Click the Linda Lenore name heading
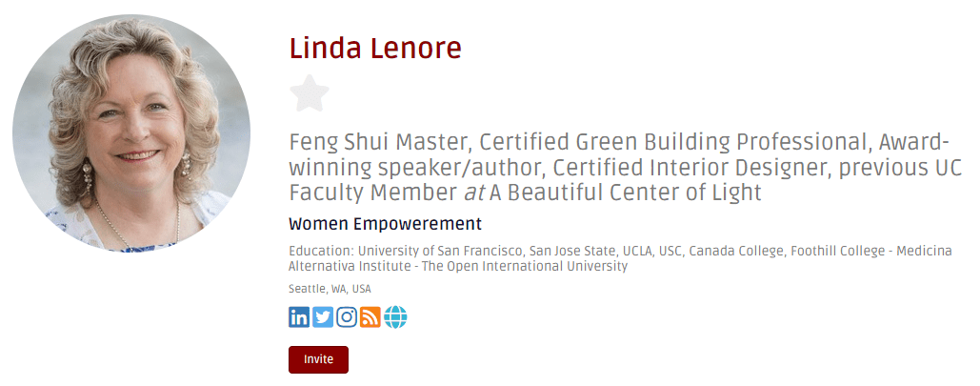Viewport: 980px width, 386px height. pyautogui.click(x=375, y=49)
